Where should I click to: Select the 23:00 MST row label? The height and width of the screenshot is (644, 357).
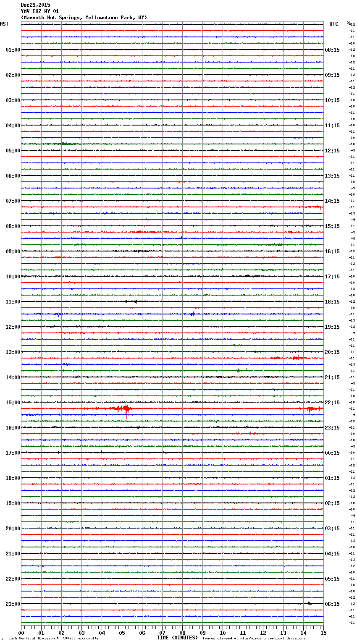point(13,604)
